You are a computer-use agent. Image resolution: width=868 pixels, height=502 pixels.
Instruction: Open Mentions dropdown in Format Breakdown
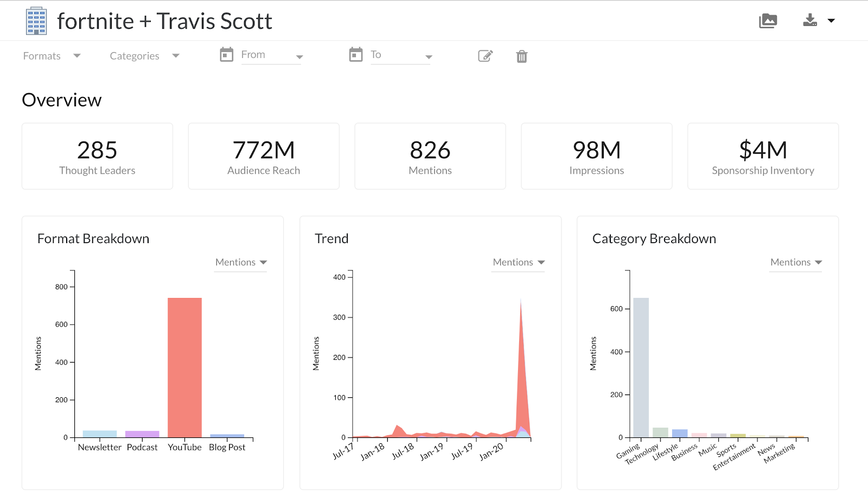click(241, 263)
